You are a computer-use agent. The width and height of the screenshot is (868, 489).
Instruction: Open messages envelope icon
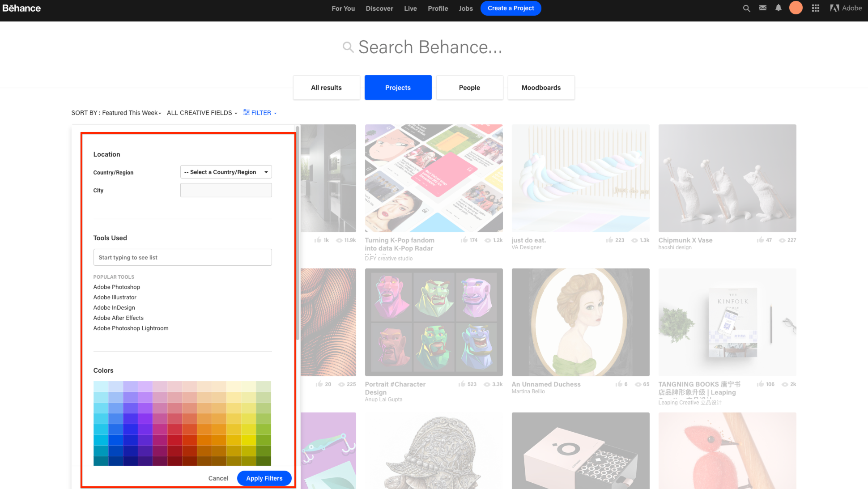[763, 8]
